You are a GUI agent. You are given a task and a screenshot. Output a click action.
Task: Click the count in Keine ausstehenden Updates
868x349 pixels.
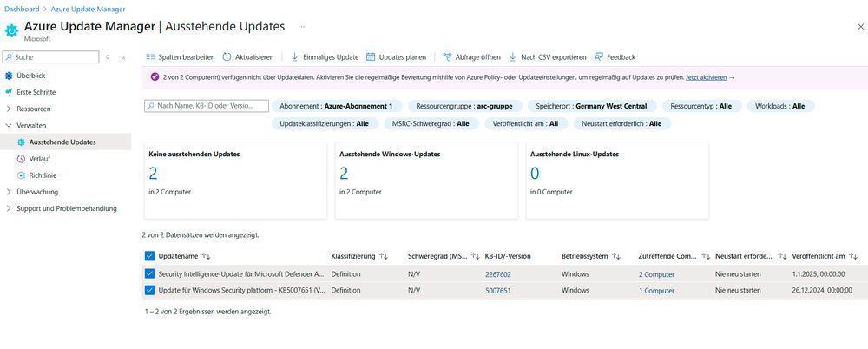coord(153,174)
